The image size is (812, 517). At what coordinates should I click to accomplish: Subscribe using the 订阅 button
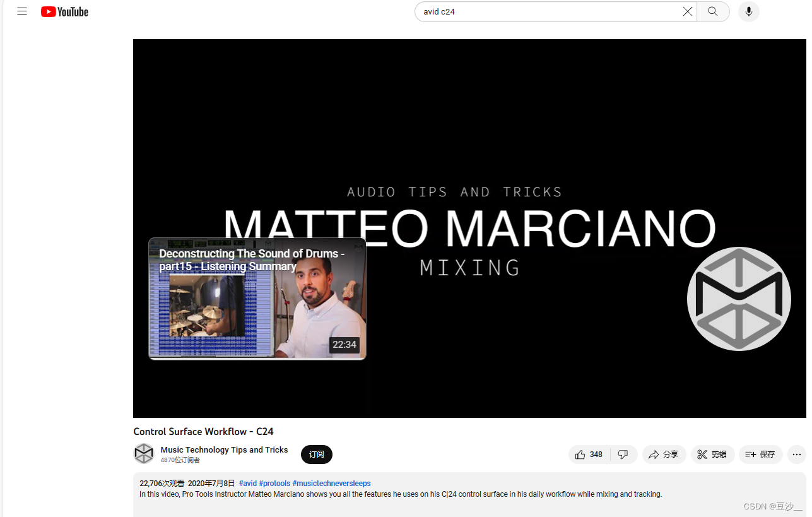[317, 455]
